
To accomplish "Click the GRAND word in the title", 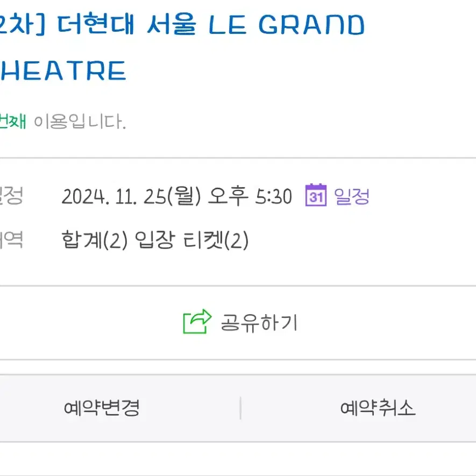I will (311, 25).
